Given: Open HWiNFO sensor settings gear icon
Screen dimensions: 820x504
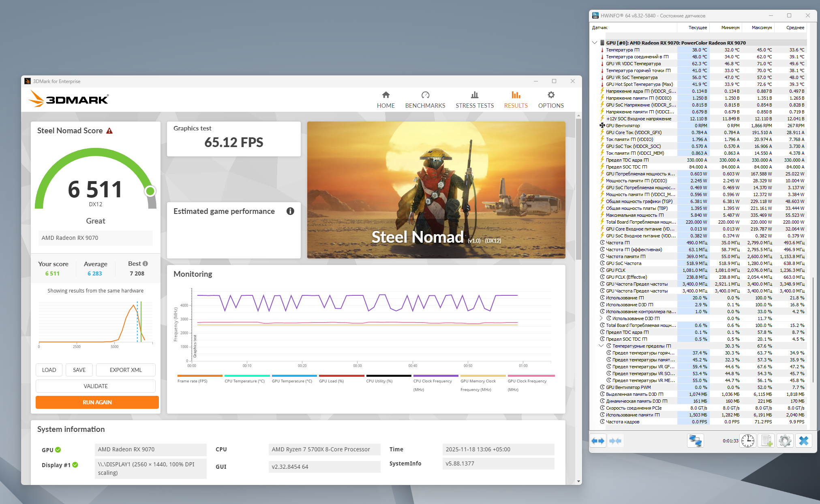Looking at the screenshot, I should [x=785, y=441].
